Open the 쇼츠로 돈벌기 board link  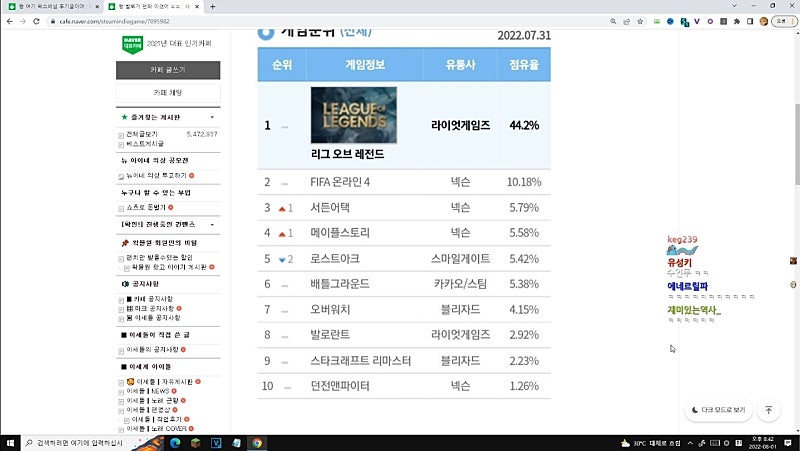click(x=146, y=207)
